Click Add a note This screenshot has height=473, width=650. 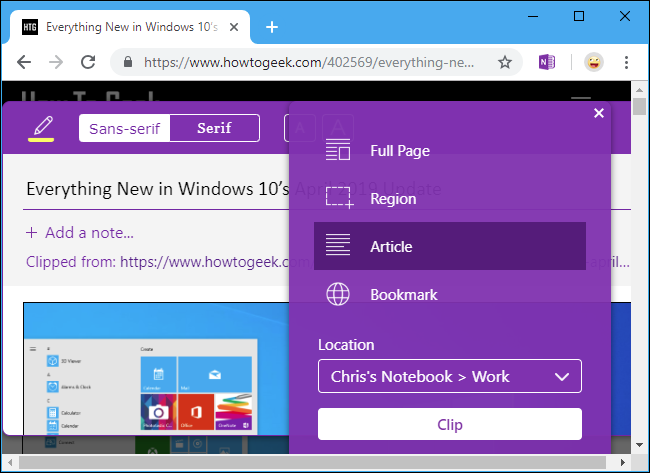(x=80, y=233)
